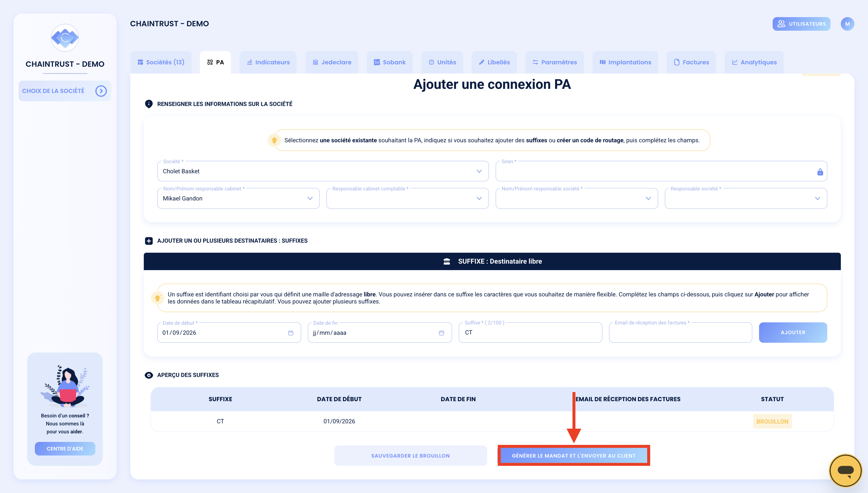Click the CT cell in suffix table
The height and width of the screenshot is (493, 868).
pos(220,421)
